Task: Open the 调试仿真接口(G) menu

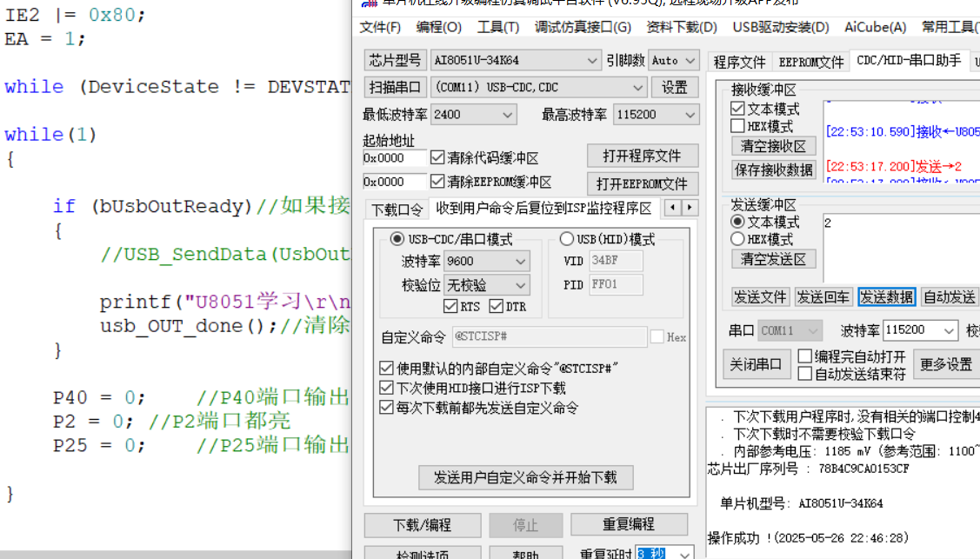Action: (583, 28)
